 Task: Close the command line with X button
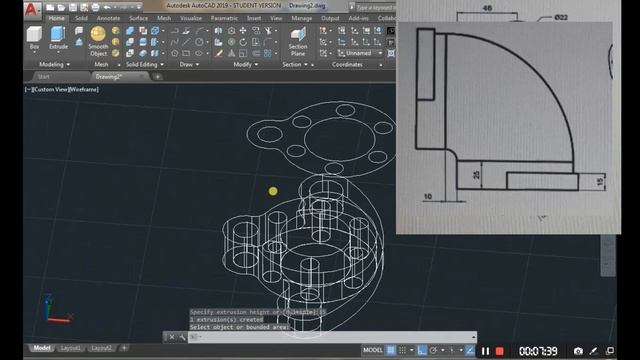(x=171, y=337)
